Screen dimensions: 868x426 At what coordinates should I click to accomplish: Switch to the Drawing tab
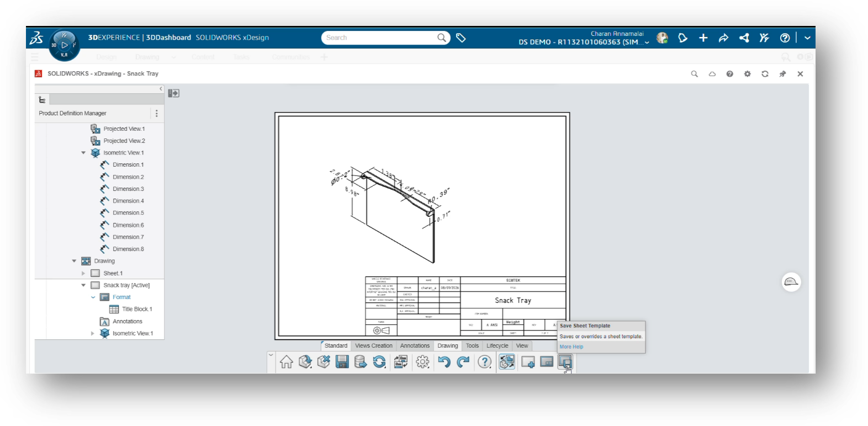point(448,346)
